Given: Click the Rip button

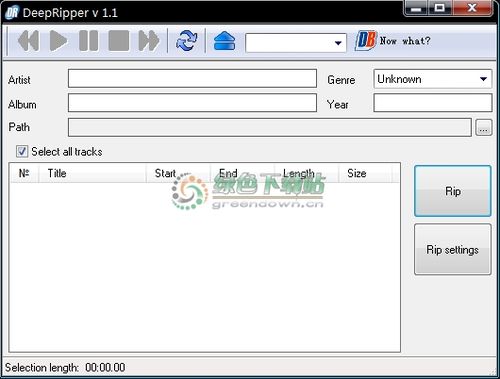Looking at the screenshot, I should click(x=452, y=191).
